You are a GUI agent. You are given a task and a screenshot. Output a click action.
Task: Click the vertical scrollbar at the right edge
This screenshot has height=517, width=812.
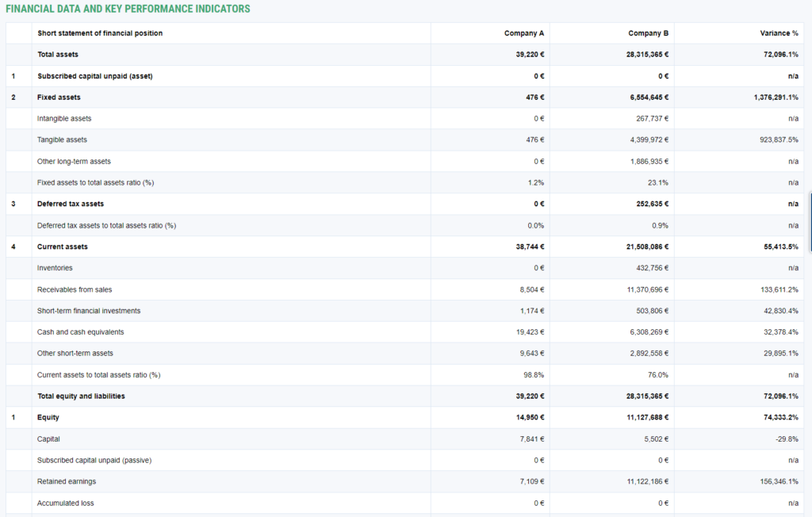[x=810, y=223]
